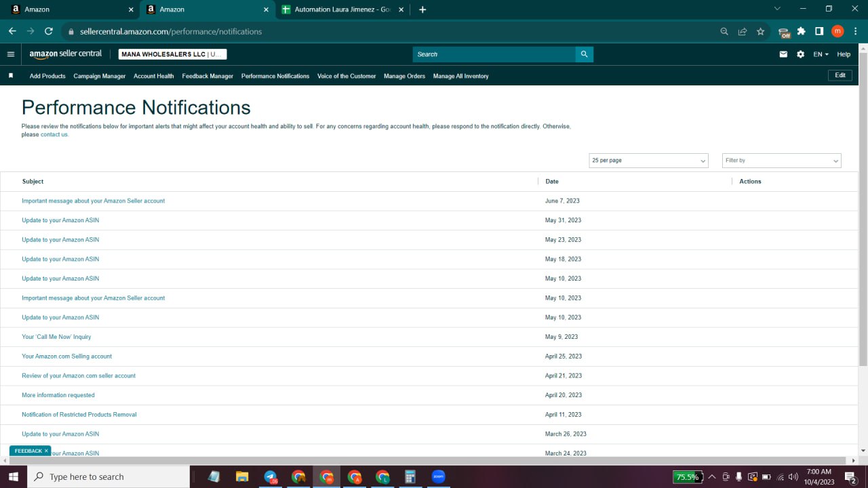Screen dimensions: 868x488
Task: Open Telegram from the taskbar
Action: [271, 476]
